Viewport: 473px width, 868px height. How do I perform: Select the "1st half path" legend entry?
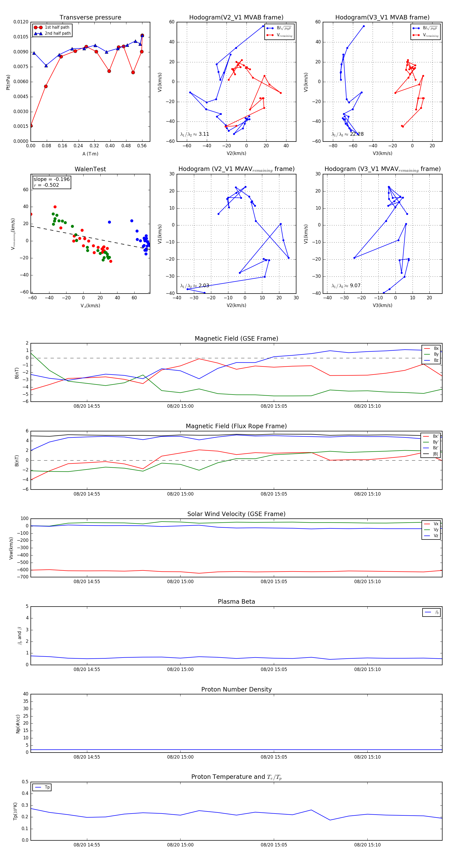click(x=52, y=27)
